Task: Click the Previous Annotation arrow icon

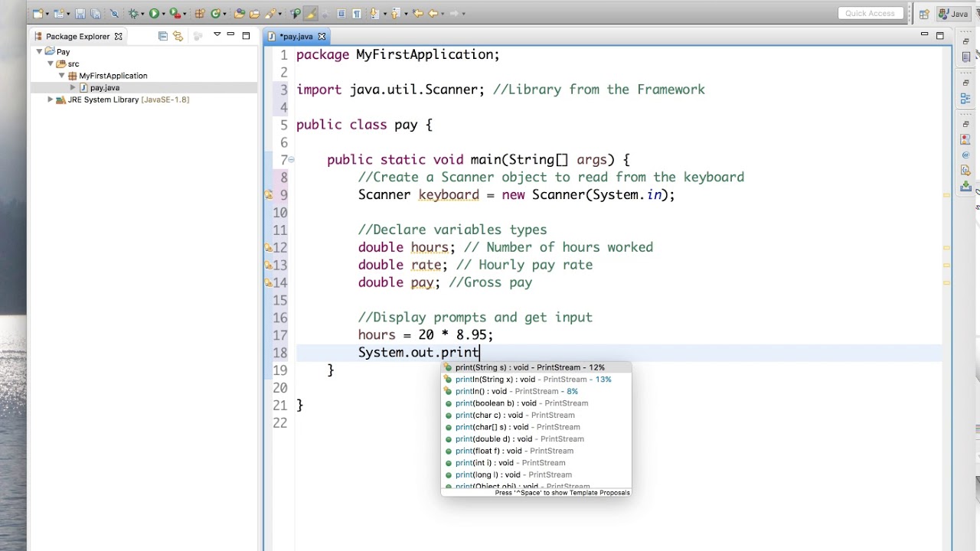Action: (395, 14)
